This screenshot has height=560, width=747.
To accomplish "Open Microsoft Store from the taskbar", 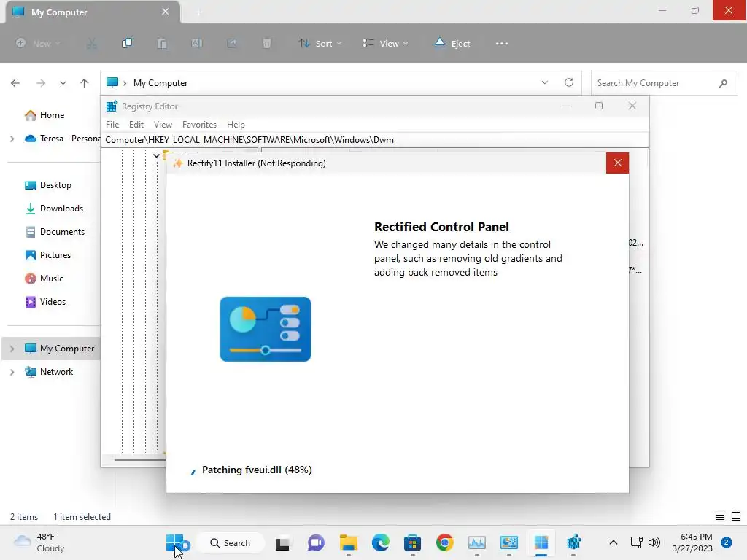I will (413, 542).
